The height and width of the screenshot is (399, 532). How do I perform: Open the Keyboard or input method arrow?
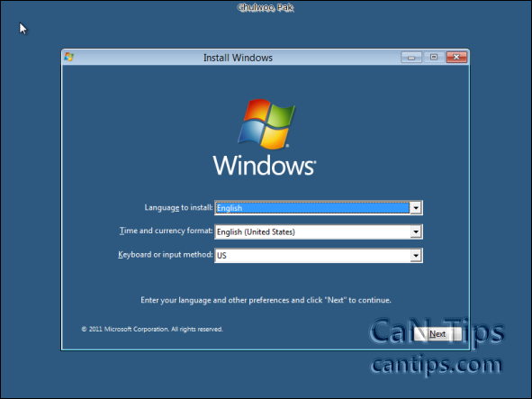point(416,256)
